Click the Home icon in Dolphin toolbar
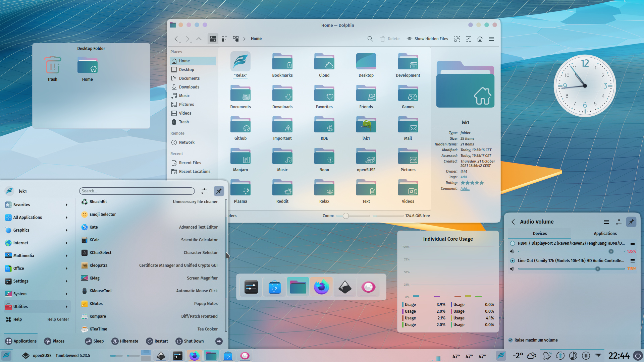The image size is (644, 362). [480, 39]
